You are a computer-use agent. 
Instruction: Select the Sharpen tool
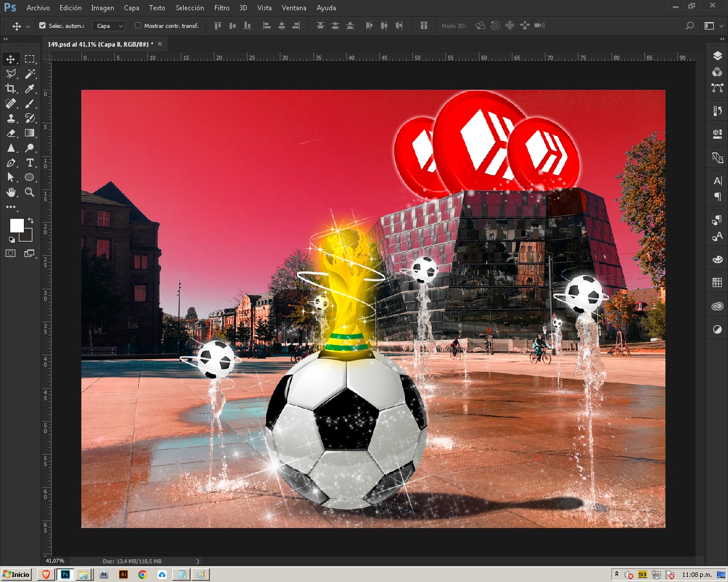coord(11,148)
